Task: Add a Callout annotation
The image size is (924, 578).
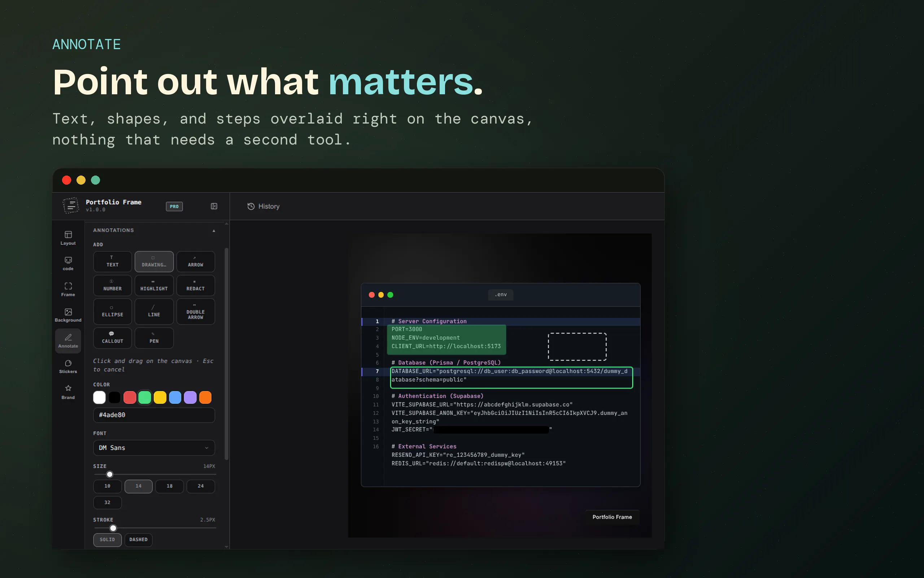Action: point(112,338)
